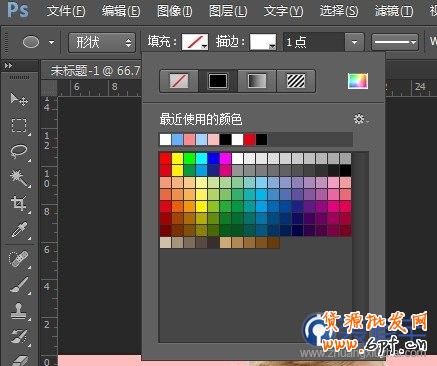
Task: Open the 滤镜(T) menu
Action: 394,11
